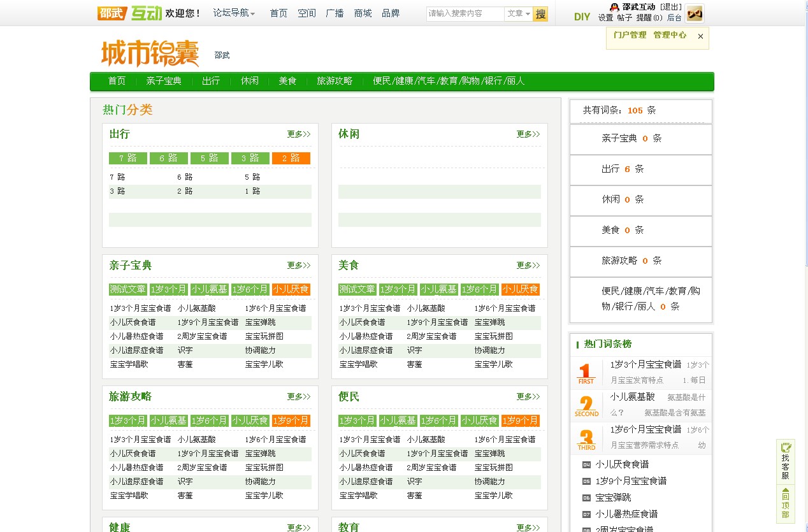Click the 城市锦囊 logo
Screen dimensions: 808x532
pyautogui.click(x=150, y=54)
